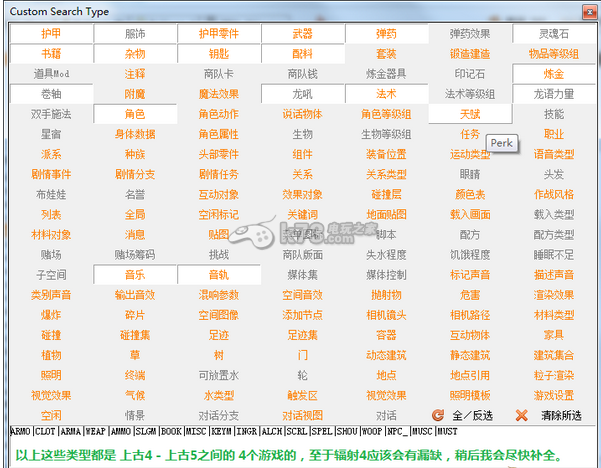Select the 角色 character type
This screenshot has width=601, height=468.
tap(135, 113)
